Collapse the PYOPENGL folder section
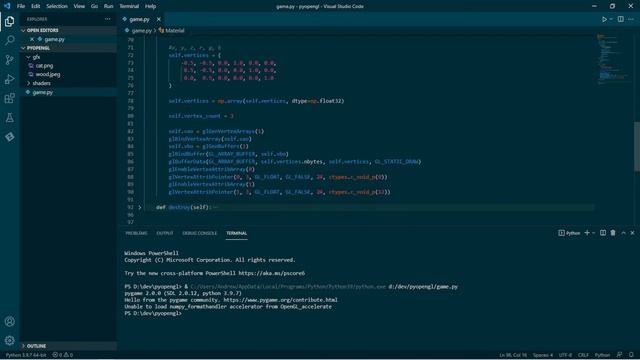Viewport: 640px width, 360px height. [68, 48]
